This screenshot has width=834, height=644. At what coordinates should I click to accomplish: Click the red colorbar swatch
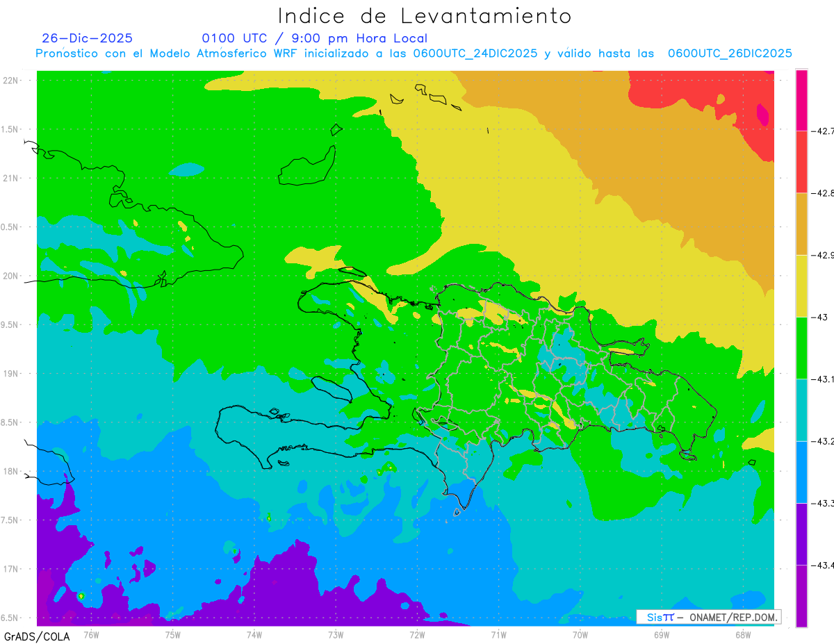click(801, 162)
